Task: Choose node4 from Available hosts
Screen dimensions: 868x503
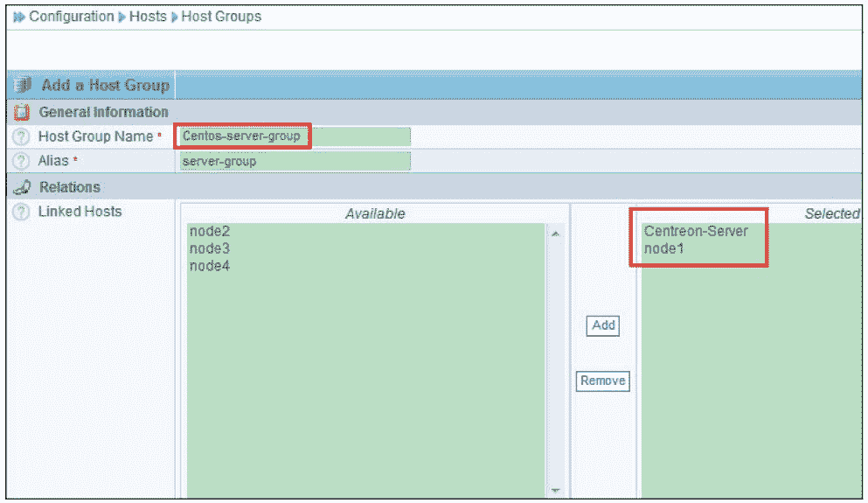Action: pos(209,266)
